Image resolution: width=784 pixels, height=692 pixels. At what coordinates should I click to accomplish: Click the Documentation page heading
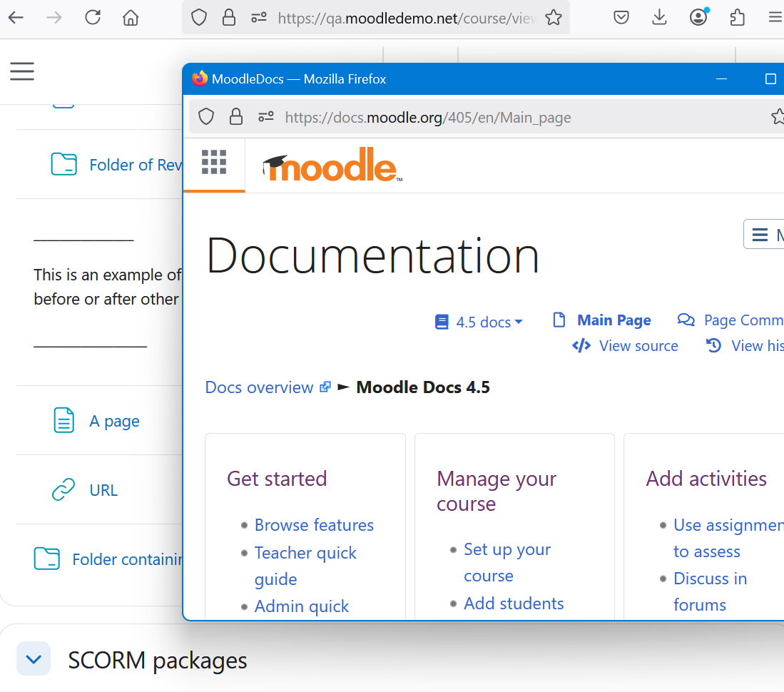click(373, 256)
